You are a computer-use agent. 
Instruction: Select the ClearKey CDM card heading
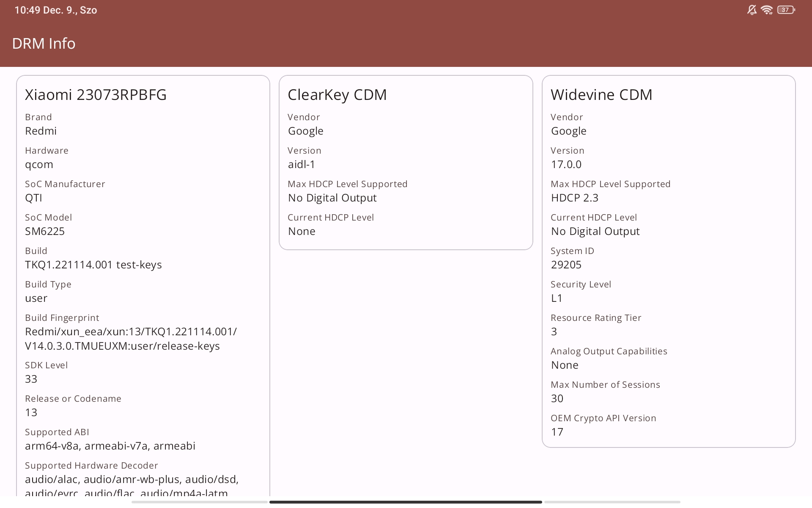click(337, 95)
